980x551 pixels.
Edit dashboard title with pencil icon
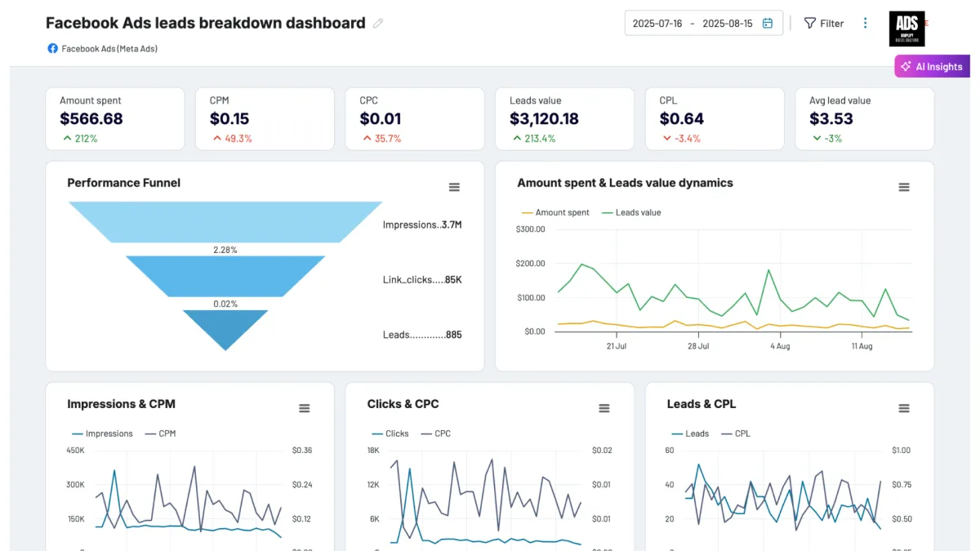378,24
